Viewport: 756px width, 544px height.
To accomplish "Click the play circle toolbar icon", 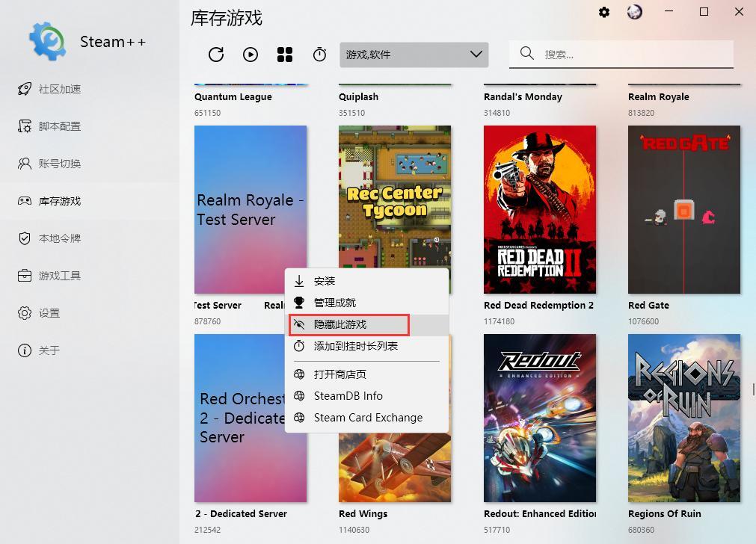I will click(251, 55).
